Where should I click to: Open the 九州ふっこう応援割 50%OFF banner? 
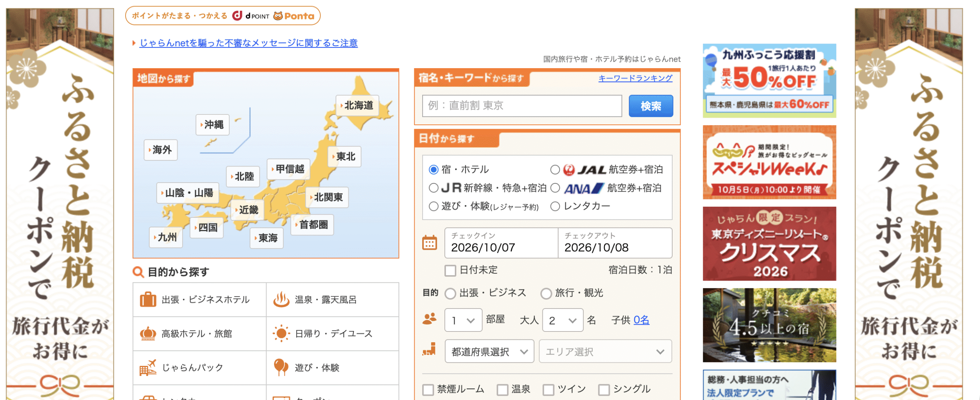point(769,80)
